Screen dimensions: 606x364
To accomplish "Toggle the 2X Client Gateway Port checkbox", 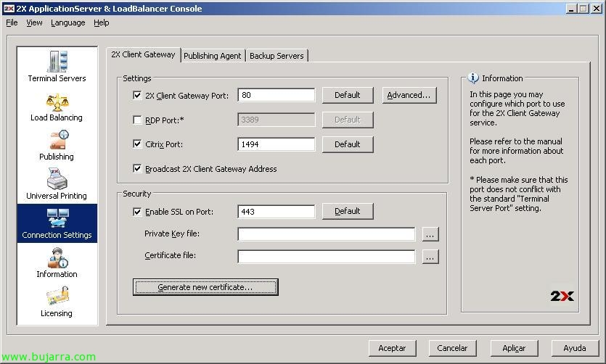I will (137, 95).
